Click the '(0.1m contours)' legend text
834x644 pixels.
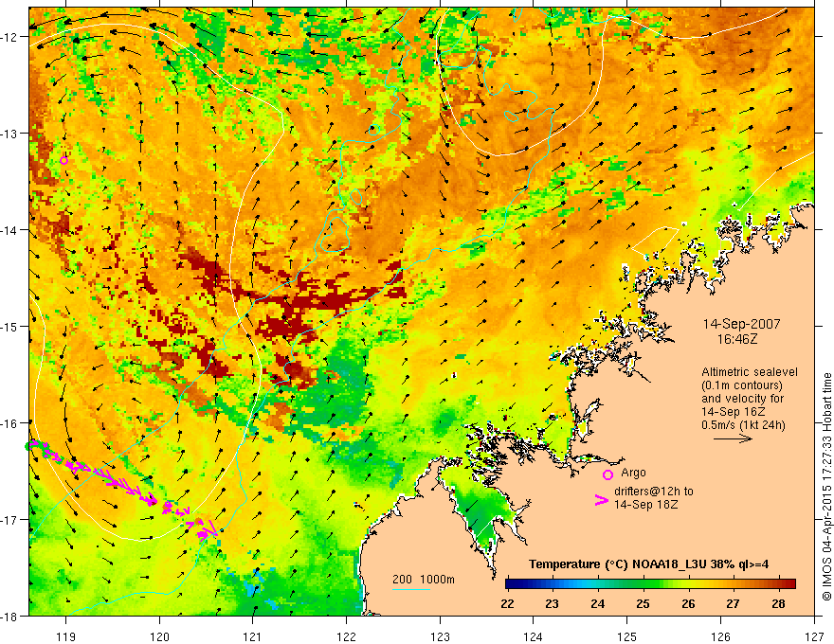pyautogui.click(x=742, y=385)
